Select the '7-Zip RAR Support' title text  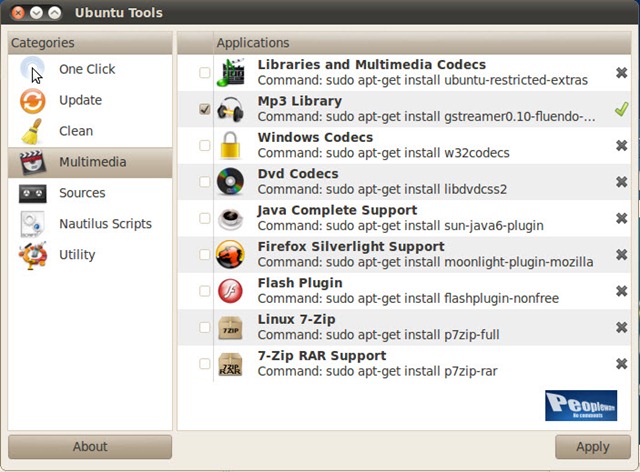pos(322,356)
